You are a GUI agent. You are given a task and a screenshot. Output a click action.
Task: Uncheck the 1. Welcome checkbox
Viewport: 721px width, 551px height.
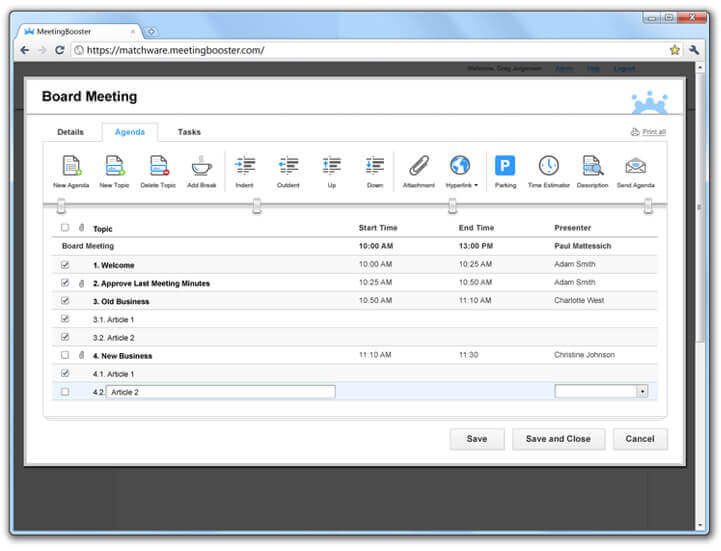(65, 265)
